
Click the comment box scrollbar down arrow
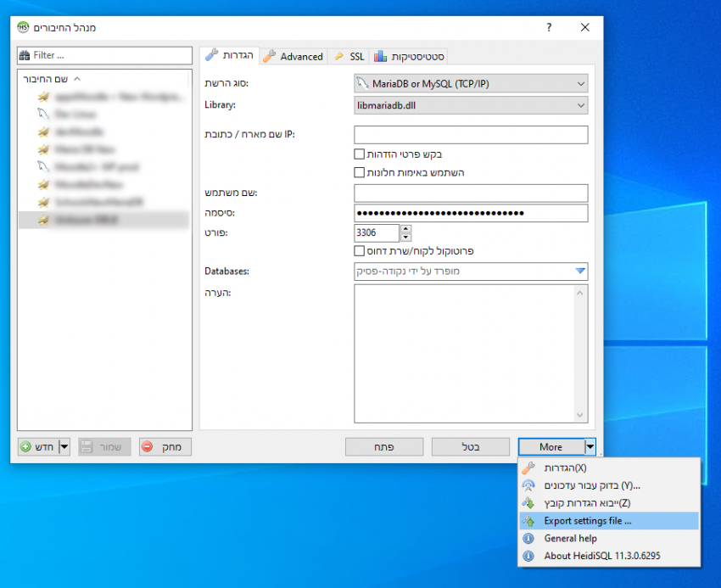(x=580, y=415)
